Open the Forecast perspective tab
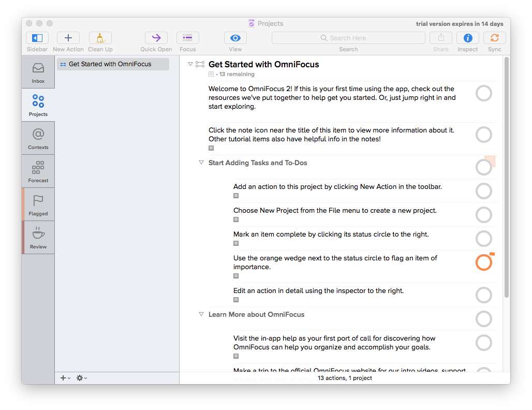532x410 pixels. click(x=38, y=172)
